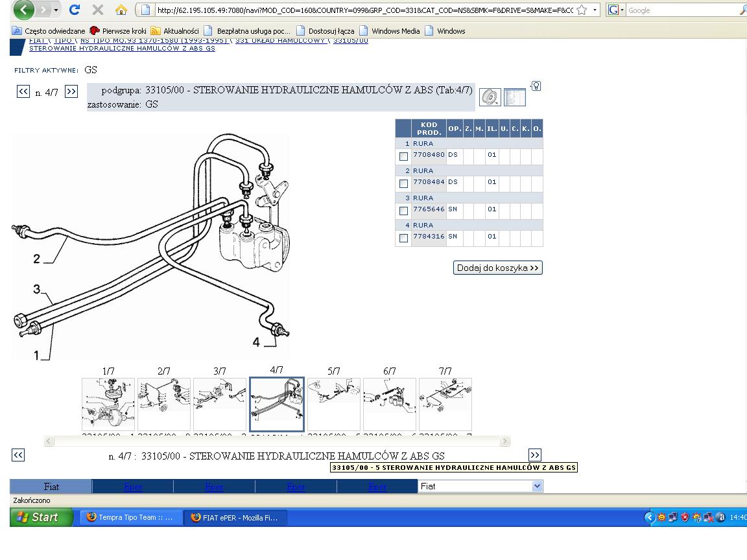Check the box for part 7784316
The width and height of the screenshot is (747, 560).
(403, 238)
